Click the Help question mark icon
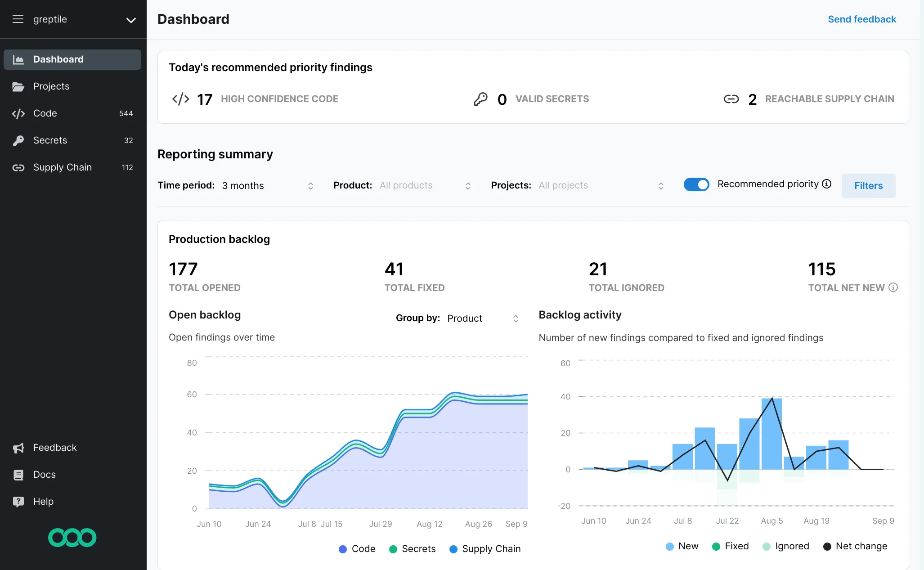 click(18, 501)
